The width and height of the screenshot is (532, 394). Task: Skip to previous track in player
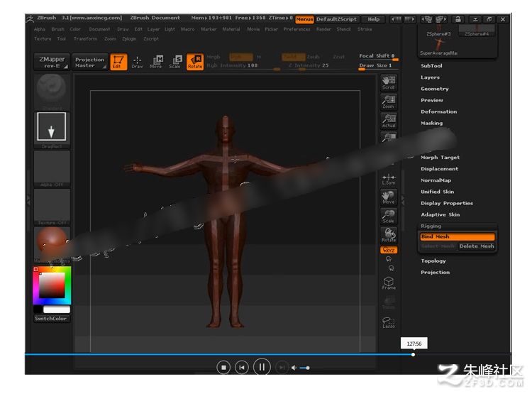tap(242, 368)
